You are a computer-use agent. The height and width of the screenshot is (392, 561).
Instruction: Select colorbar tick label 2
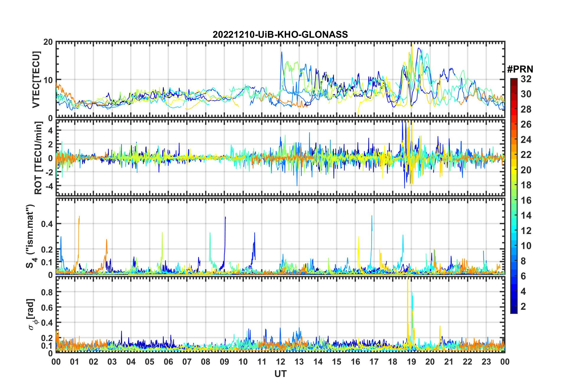(x=523, y=307)
